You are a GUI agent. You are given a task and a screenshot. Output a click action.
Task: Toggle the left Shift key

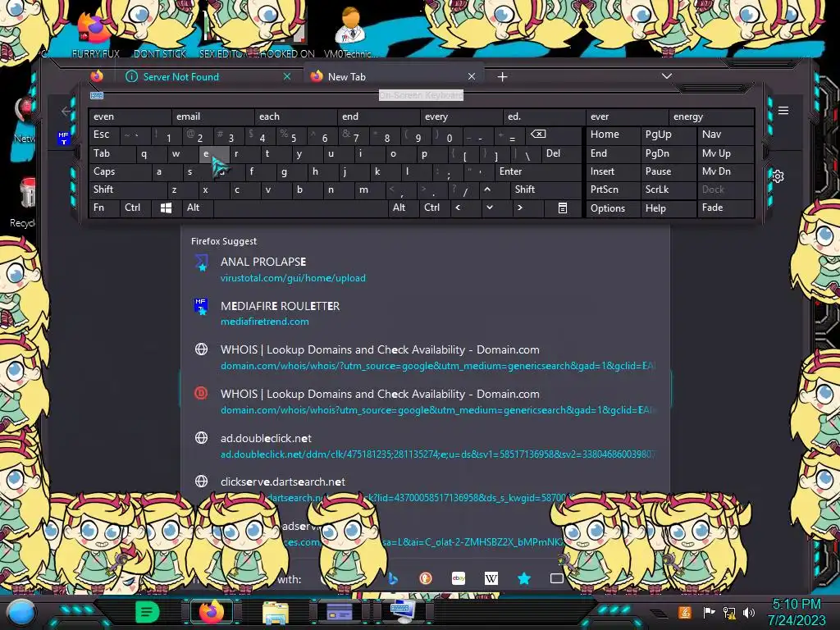127,189
